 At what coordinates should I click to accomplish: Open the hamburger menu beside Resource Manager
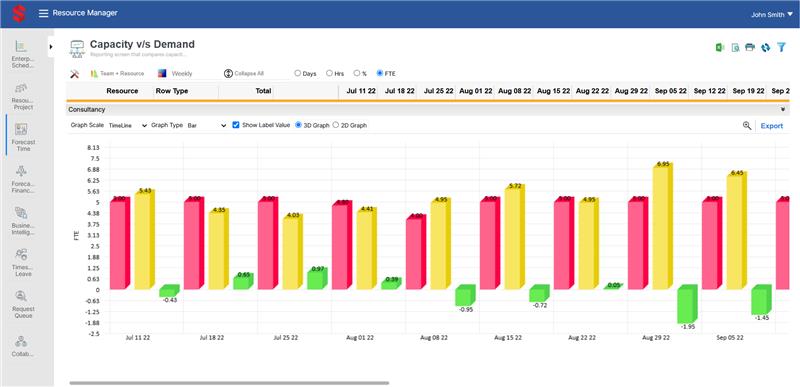(43, 13)
